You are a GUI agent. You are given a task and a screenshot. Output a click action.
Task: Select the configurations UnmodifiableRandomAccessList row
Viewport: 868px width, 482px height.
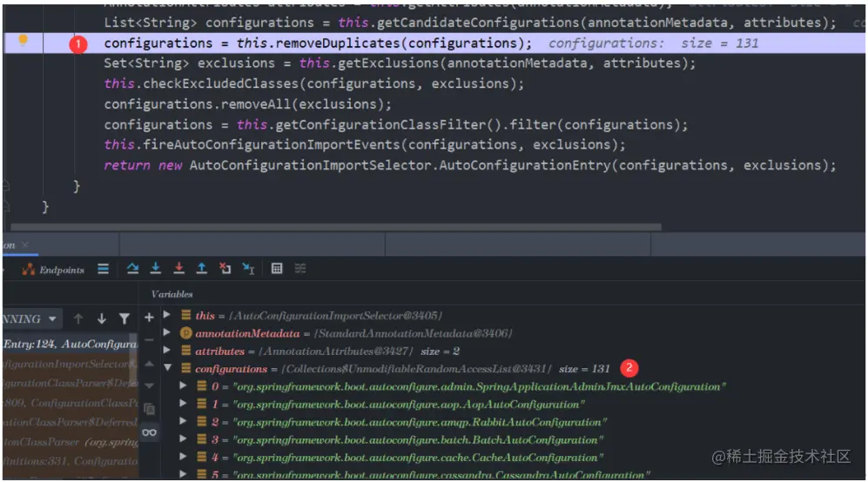pos(402,369)
